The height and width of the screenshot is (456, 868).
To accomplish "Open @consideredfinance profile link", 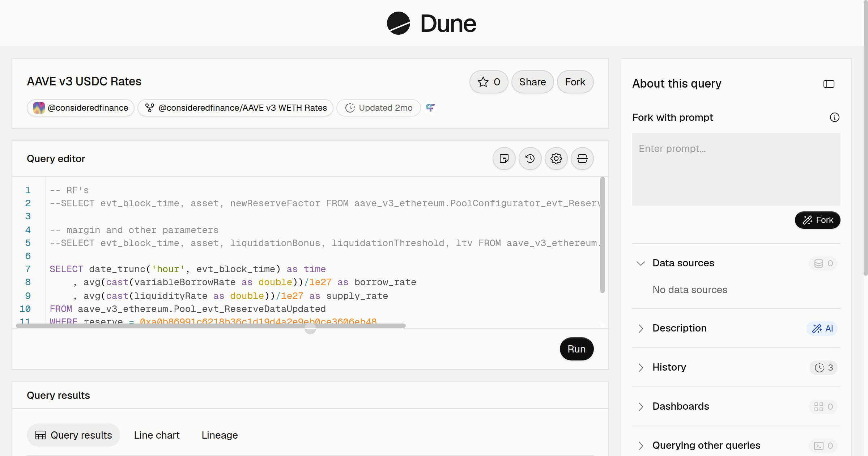I will coord(80,108).
